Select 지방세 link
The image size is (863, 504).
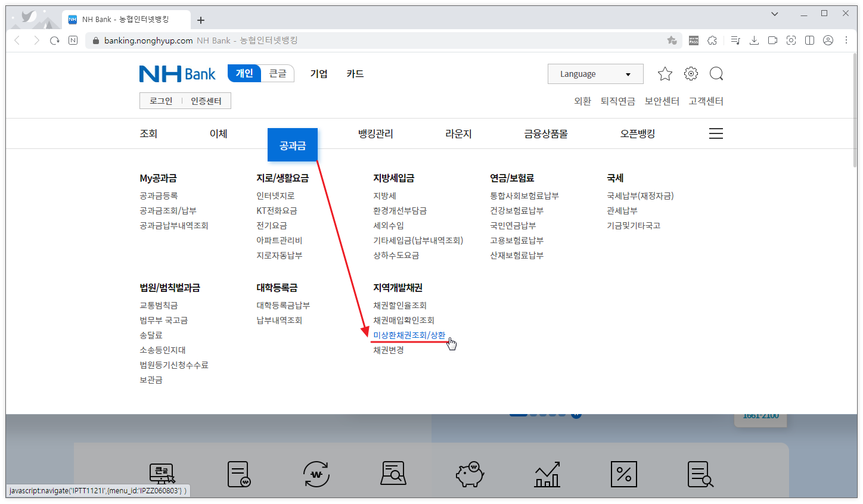coord(384,196)
